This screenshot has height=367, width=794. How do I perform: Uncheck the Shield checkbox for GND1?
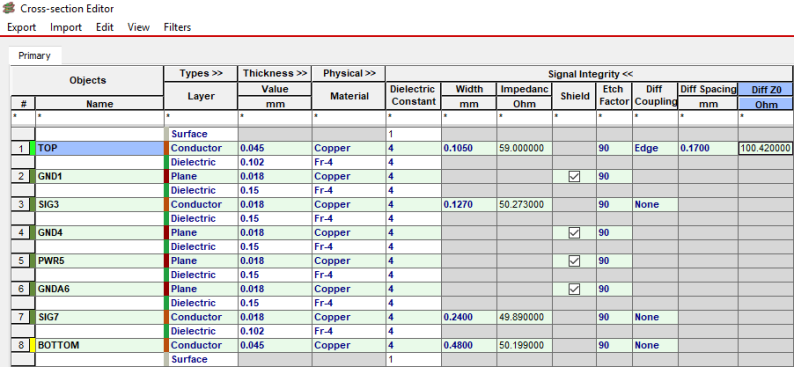coord(574,177)
